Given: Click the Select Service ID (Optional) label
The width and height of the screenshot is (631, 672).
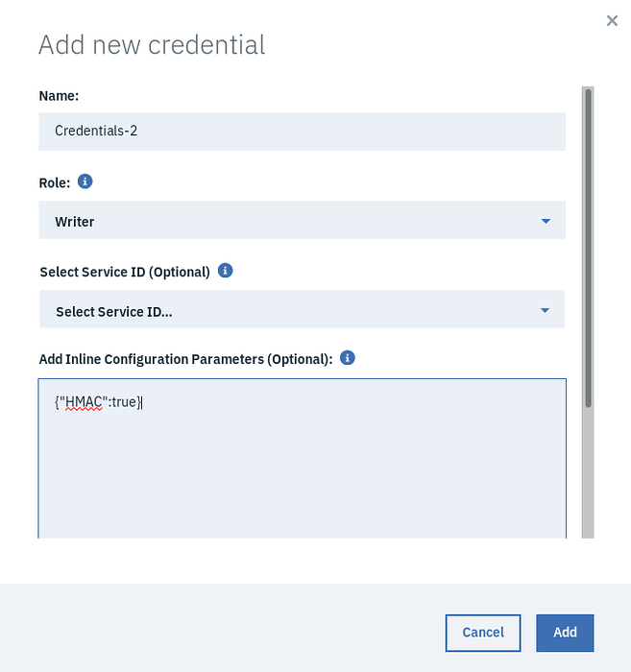Looking at the screenshot, I should (x=125, y=272).
